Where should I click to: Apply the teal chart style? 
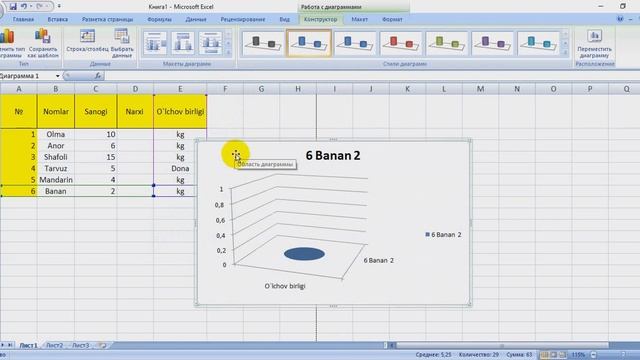click(x=538, y=43)
